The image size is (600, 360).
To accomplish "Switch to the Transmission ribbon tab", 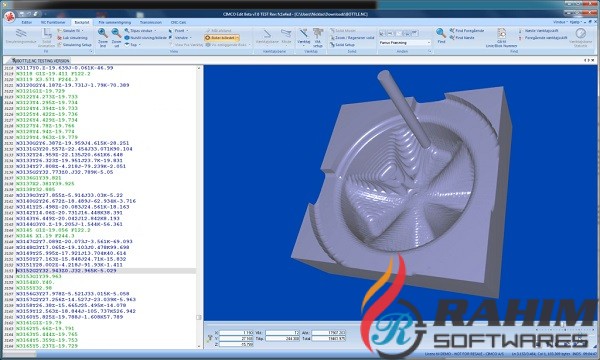I will [x=151, y=22].
